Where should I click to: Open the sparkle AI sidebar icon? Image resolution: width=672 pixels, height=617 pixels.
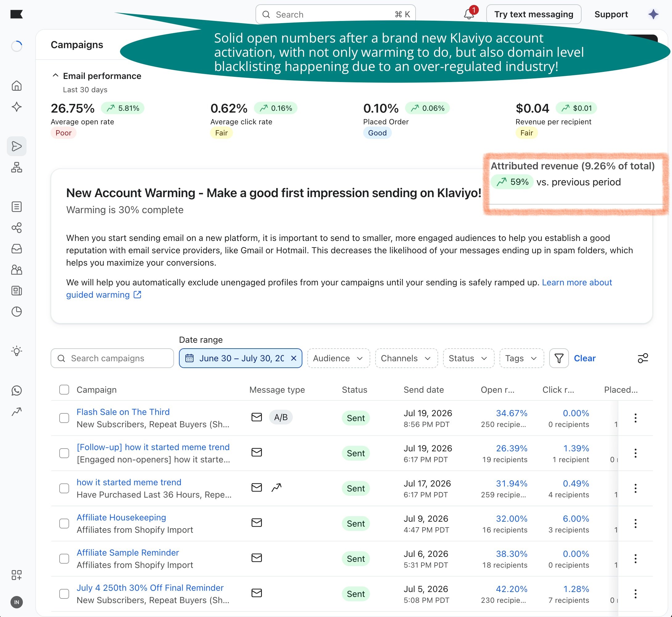16,107
